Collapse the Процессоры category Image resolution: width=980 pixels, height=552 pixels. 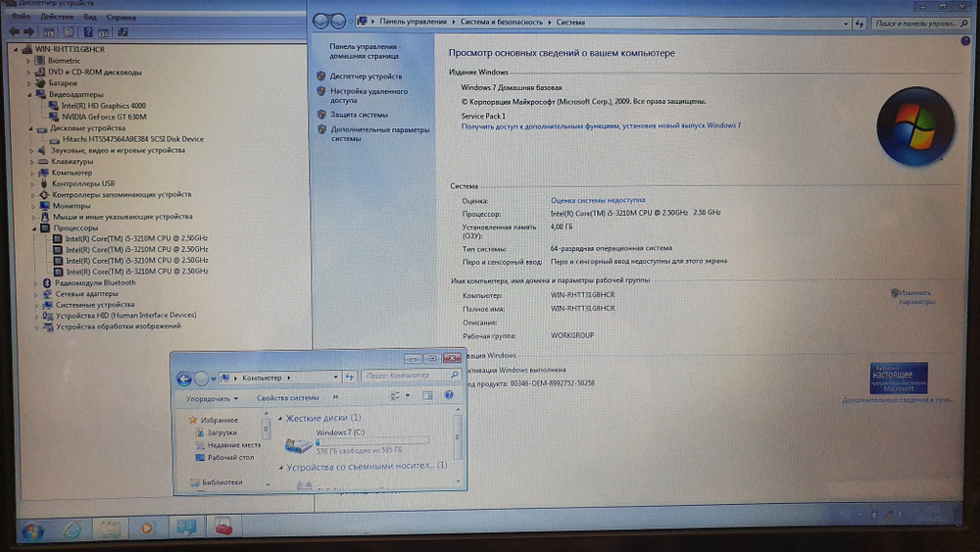[x=34, y=228]
